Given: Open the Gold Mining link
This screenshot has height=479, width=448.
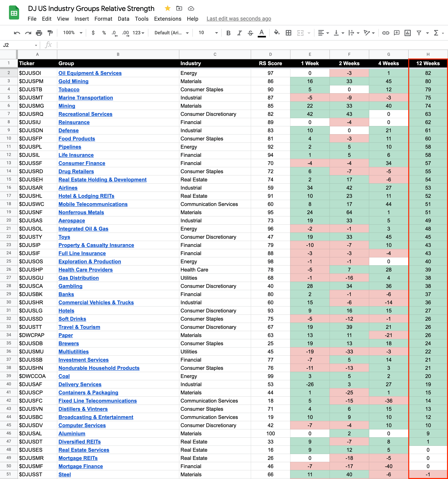Looking at the screenshot, I should (73, 82).
